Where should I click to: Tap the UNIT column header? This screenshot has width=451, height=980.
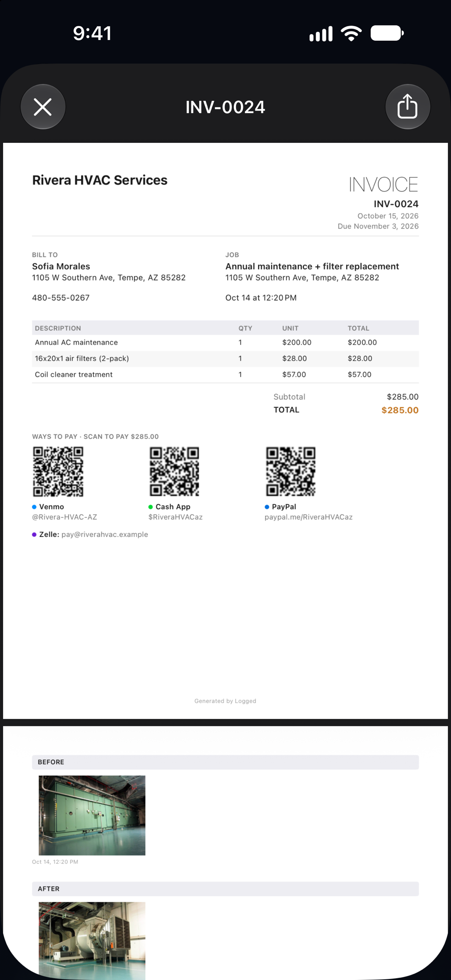pos(291,328)
